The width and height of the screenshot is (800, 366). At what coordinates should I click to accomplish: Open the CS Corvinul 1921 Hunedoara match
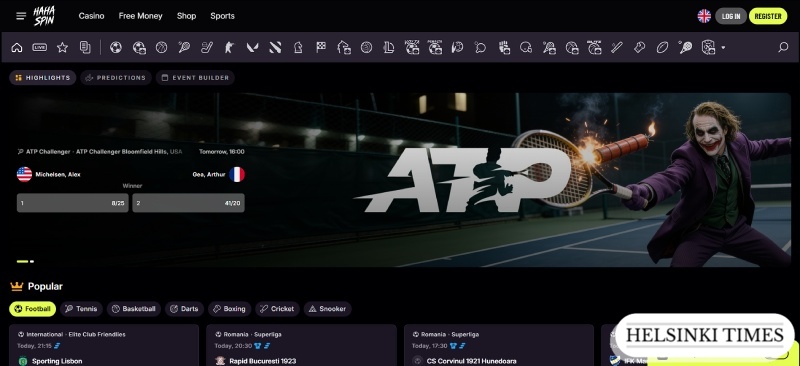click(470, 361)
